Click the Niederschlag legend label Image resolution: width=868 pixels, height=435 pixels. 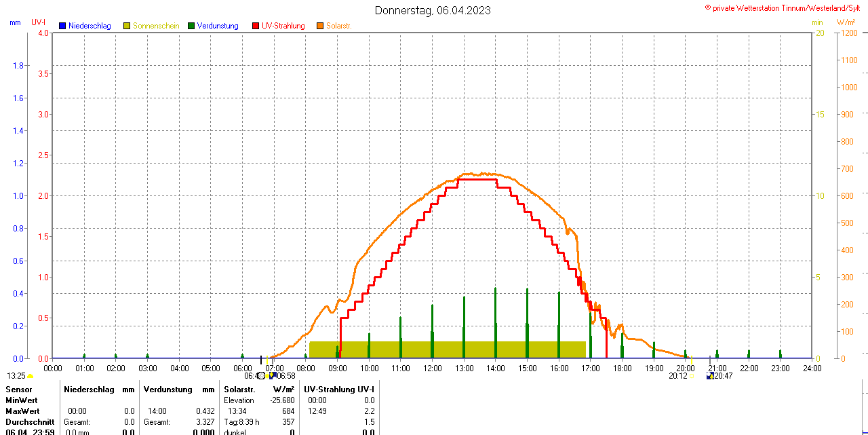pyautogui.click(x=90, y=26)
